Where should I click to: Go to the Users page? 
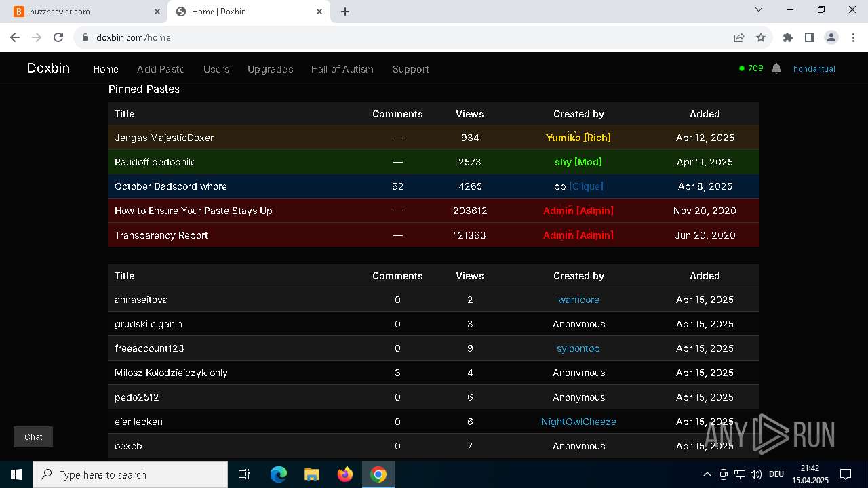216,69
